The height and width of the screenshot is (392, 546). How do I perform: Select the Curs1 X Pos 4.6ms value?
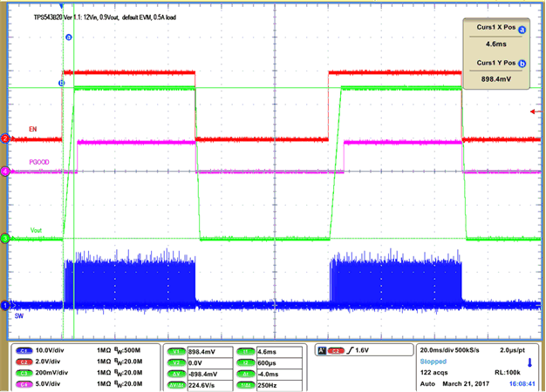point(496,44)
